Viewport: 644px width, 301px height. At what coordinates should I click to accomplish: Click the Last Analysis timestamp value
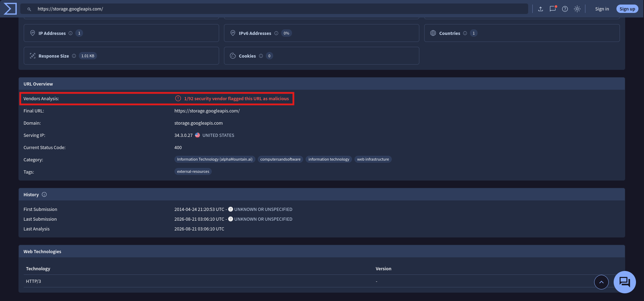pyautogui.click(x=199, y=229)
